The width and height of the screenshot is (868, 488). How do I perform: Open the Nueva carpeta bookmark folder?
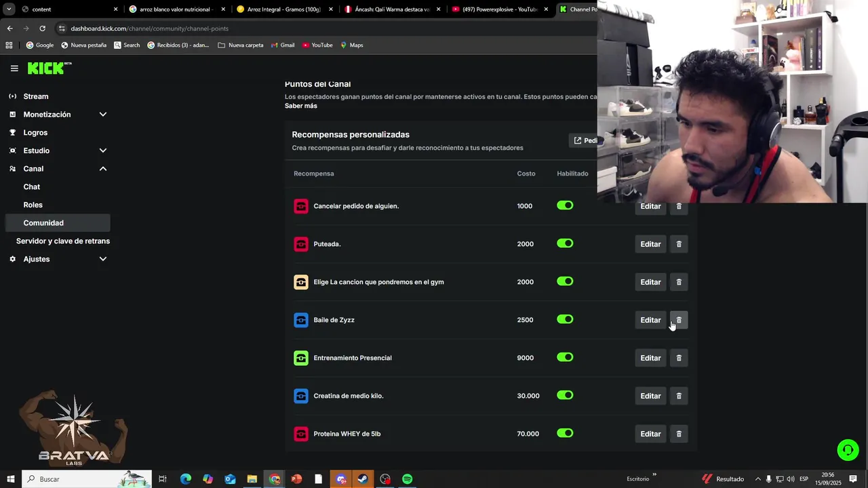(x=241, y=45)
